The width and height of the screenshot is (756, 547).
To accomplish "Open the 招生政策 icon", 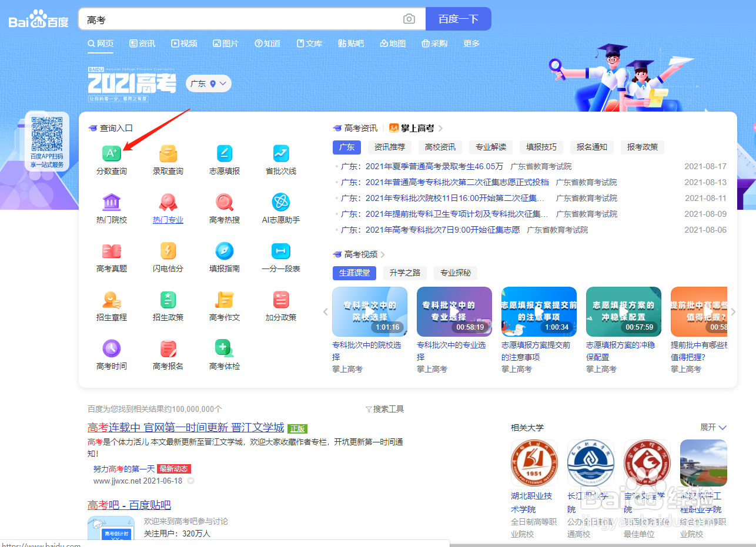I will click(168, 300).
